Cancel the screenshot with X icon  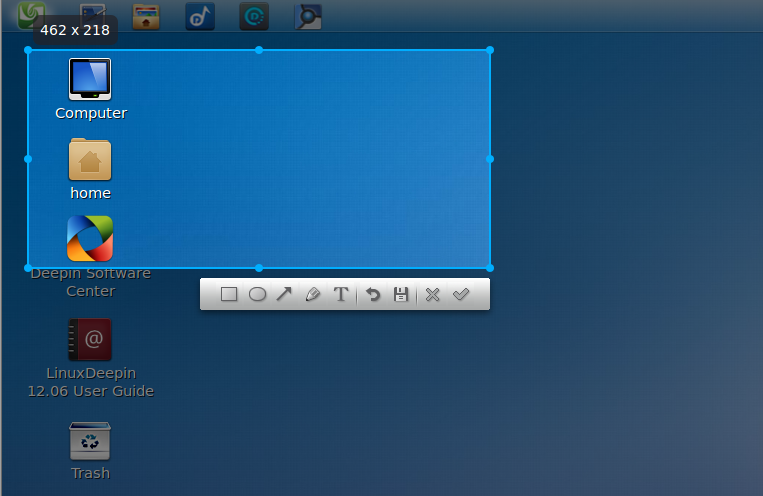pyautogui.click(x=433, y=295)
